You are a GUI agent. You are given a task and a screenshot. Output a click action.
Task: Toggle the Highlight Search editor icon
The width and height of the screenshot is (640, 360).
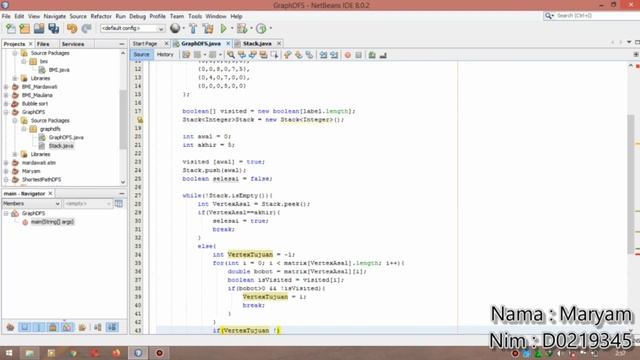click(x=264, y=55)
